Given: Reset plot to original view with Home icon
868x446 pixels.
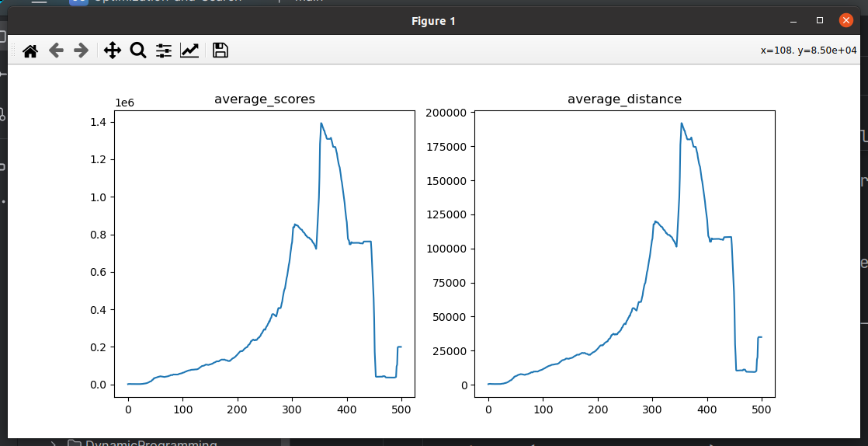Looking at the screenshot, I should 30,51.
